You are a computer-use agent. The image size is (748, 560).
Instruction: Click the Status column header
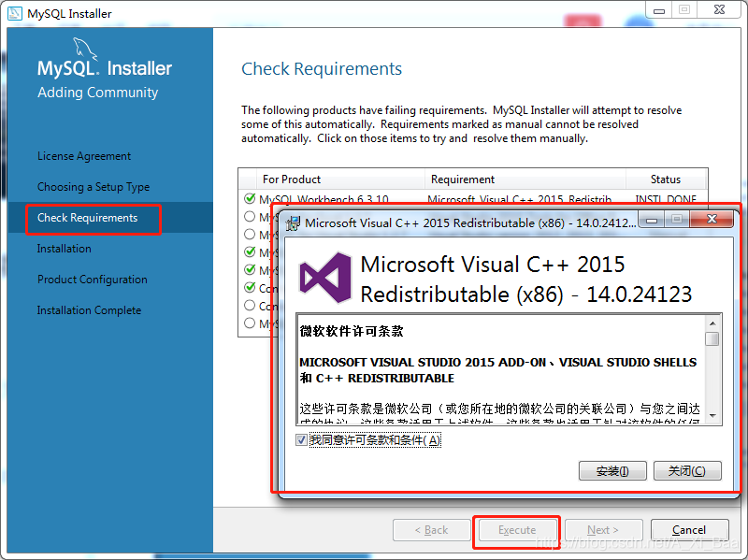pyautogui.click(x=666, y=179)
